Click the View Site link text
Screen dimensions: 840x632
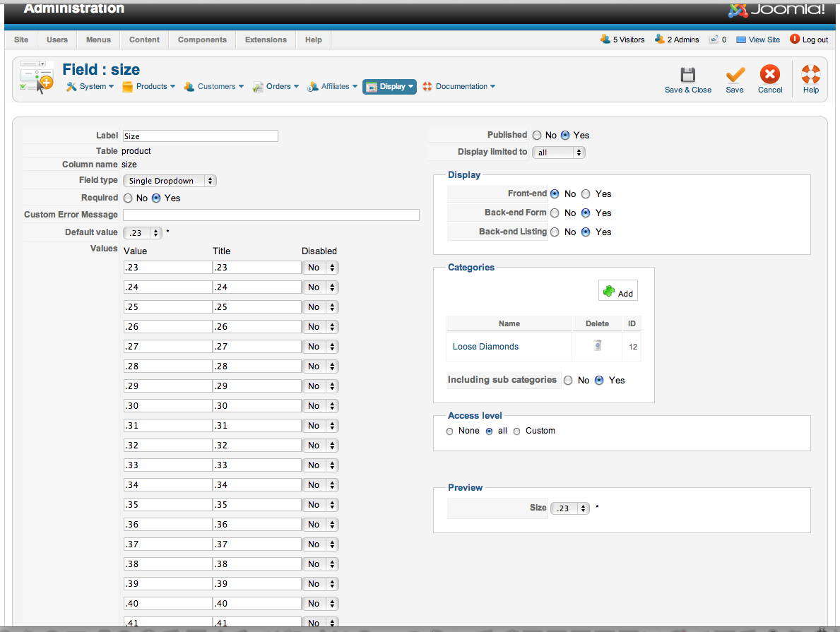click(764, 40)
